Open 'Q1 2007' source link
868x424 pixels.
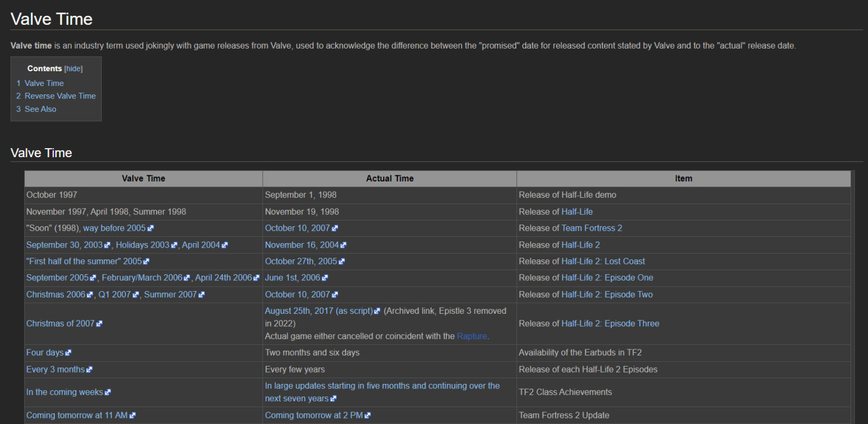point(115,295)
